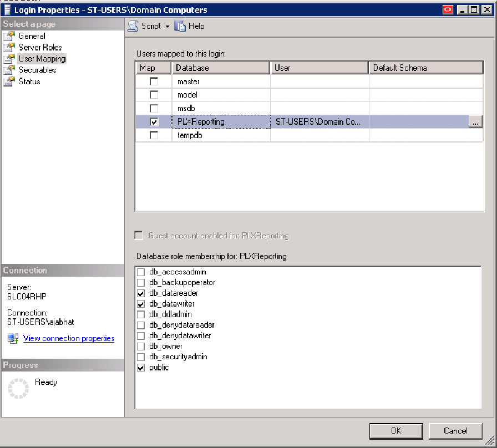
Task: Enable mapping for msdb database
Action: (x=154, y=108)
